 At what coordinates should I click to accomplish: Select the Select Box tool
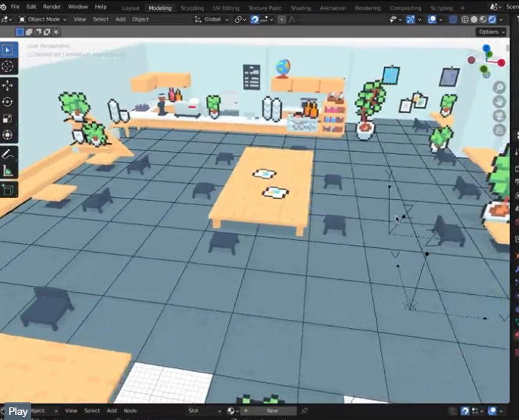click(8, 50)
